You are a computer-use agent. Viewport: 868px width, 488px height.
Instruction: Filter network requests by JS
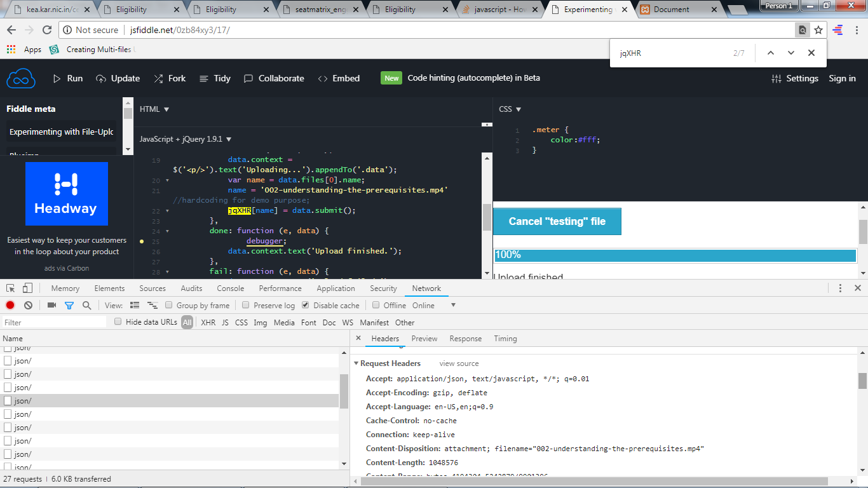pyautogui.click(x=225, y=323)
